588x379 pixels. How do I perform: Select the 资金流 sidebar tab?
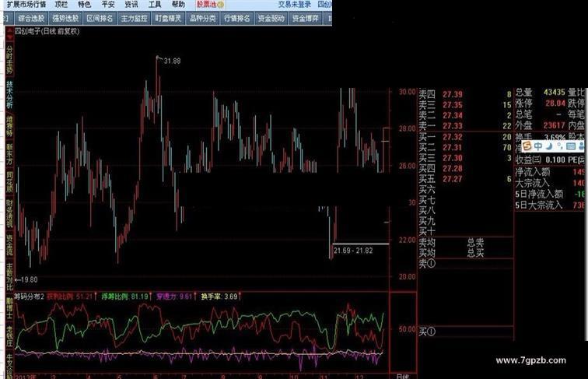tap(9, 245)
